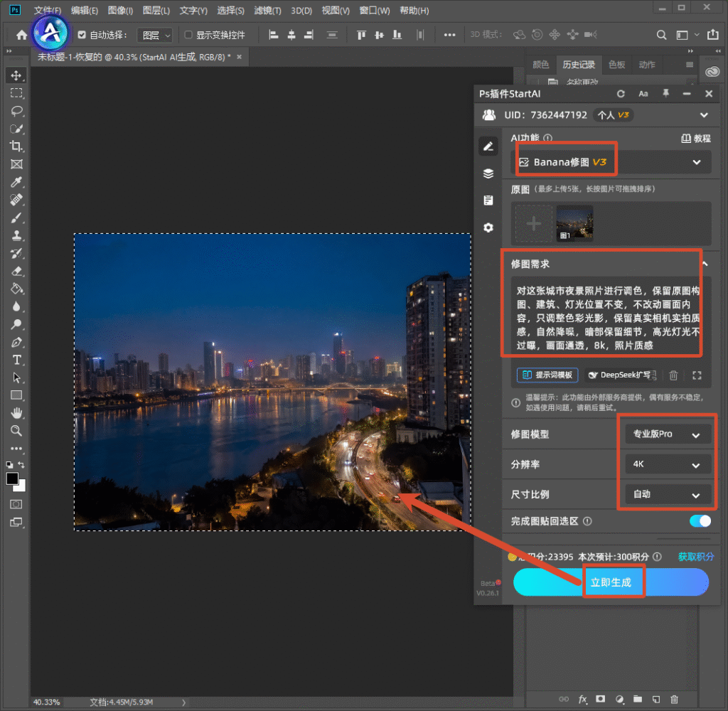Viewport: 728px width, 711px height.
Task: Select the Dodge tool
Action: 16,324
